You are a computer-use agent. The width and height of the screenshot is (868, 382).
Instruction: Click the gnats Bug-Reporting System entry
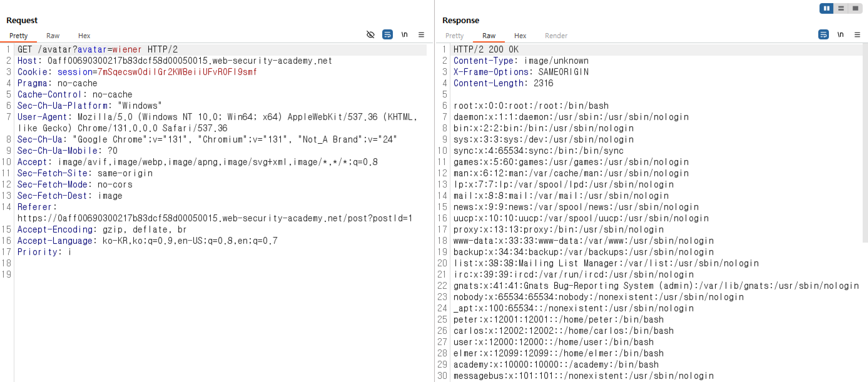(x=656, y=286)
